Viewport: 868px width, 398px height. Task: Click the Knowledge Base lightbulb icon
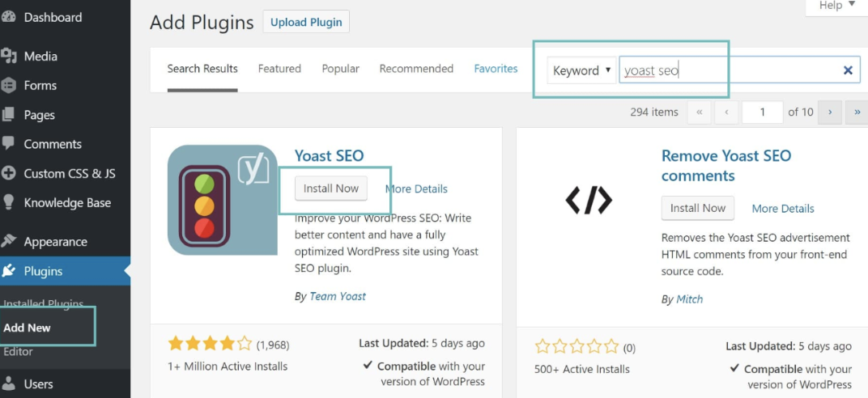tap(9, 202)
